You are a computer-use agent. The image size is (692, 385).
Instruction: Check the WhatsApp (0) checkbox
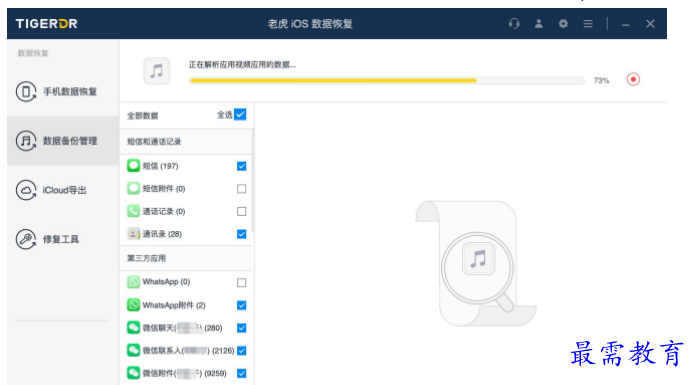(x=241, y=283)
